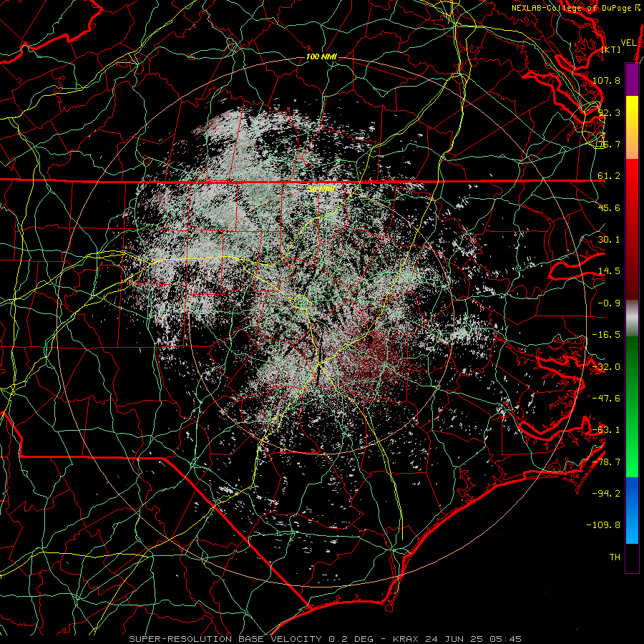Click the 76.7 velocity scale value

pos(609,144)
